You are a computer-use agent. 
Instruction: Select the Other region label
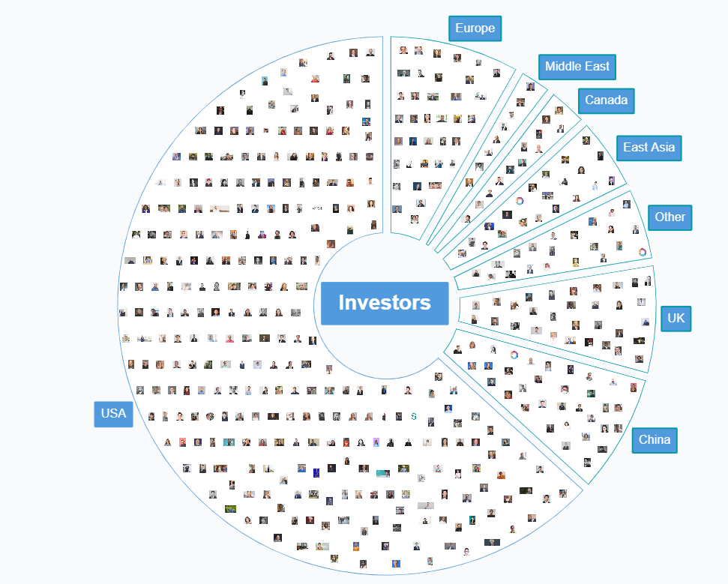pyautogui.click(x=670, y=217)
